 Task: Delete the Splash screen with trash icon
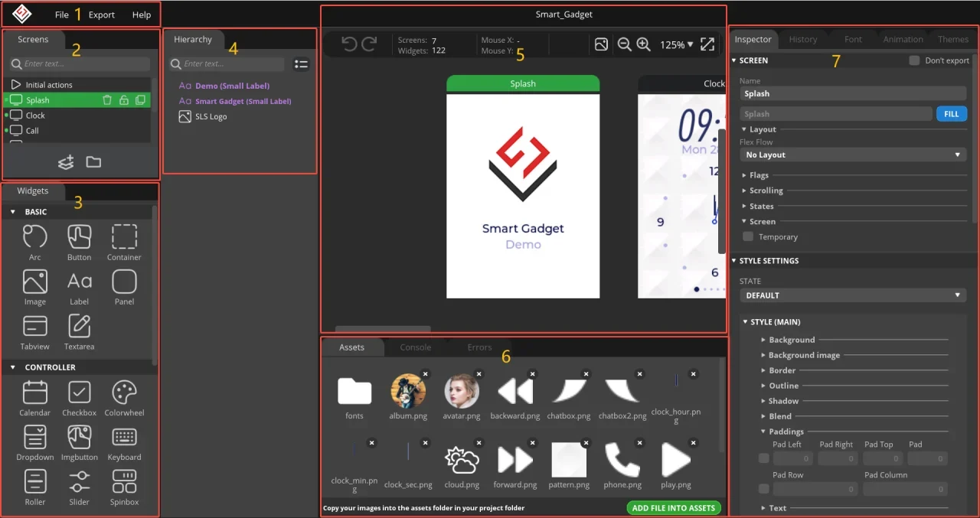[107, 100]
